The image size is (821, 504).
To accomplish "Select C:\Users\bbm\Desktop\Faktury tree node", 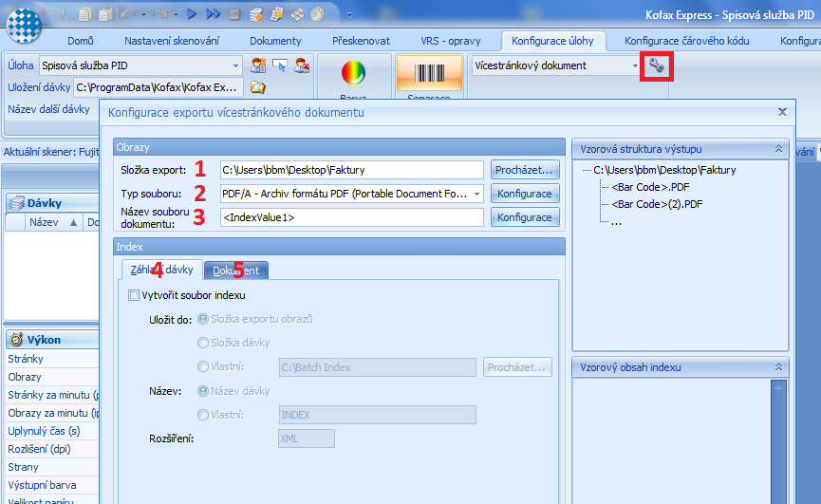I will click(664, 170).
